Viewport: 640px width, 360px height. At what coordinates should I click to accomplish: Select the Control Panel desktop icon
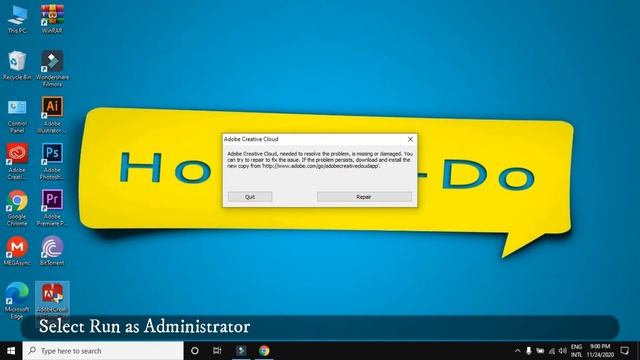pyautogui.click(x=17, y=117)
